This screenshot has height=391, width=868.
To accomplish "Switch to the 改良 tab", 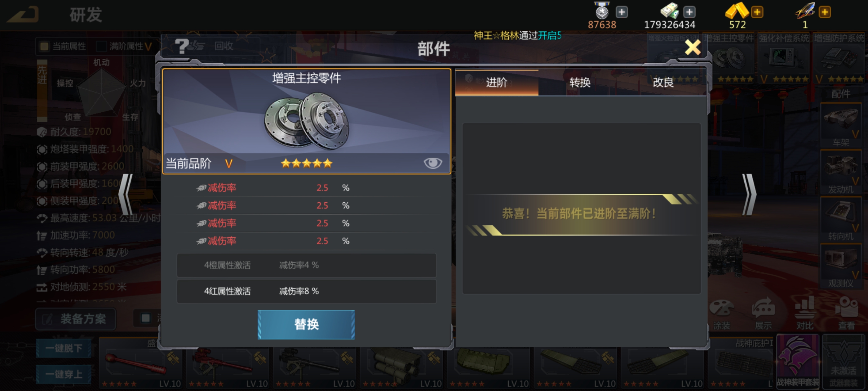I will [663, 82].
